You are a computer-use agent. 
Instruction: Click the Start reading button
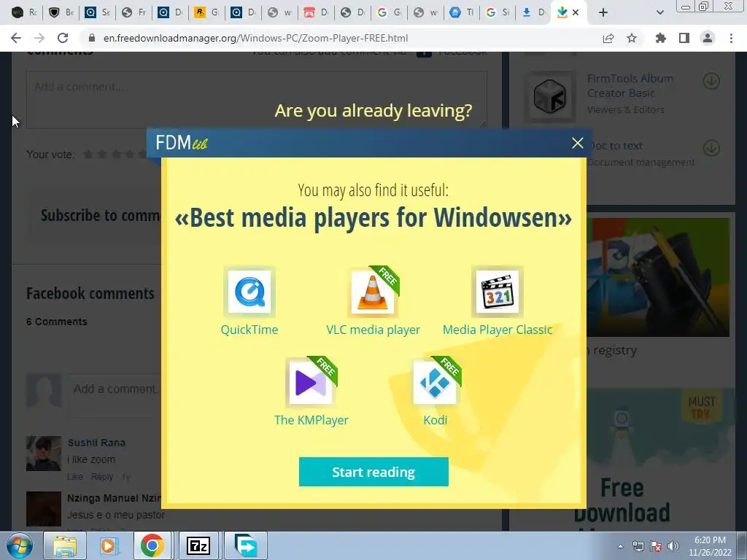(x=373, y=472)
